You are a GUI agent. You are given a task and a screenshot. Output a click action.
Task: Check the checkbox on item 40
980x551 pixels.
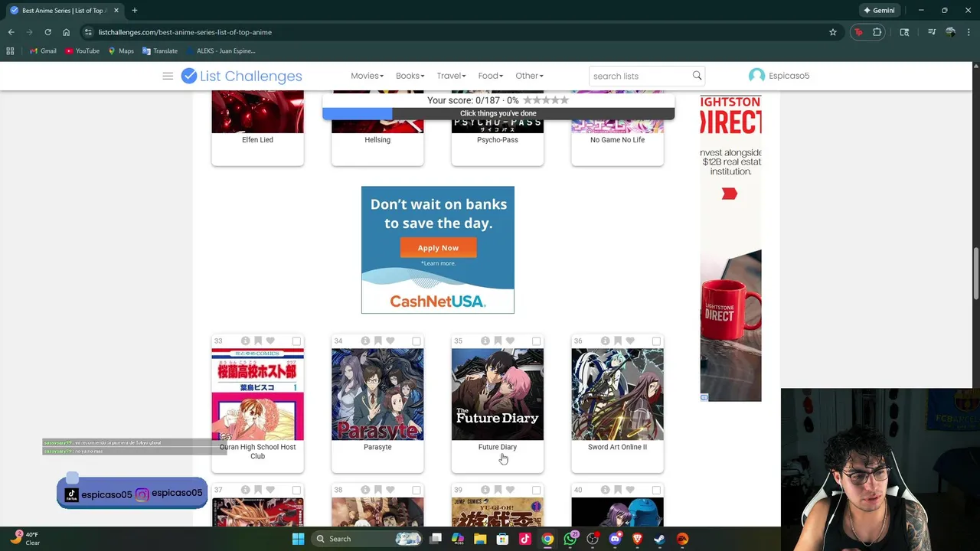(x=656, y=490)
